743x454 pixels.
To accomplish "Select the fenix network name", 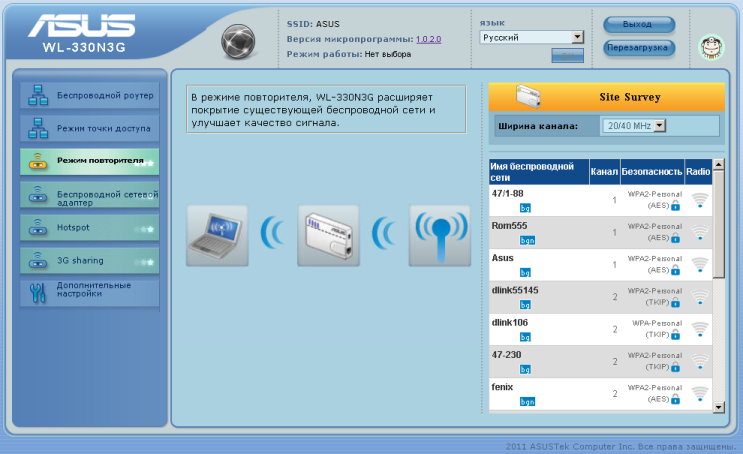I will (x=502, y=387).
